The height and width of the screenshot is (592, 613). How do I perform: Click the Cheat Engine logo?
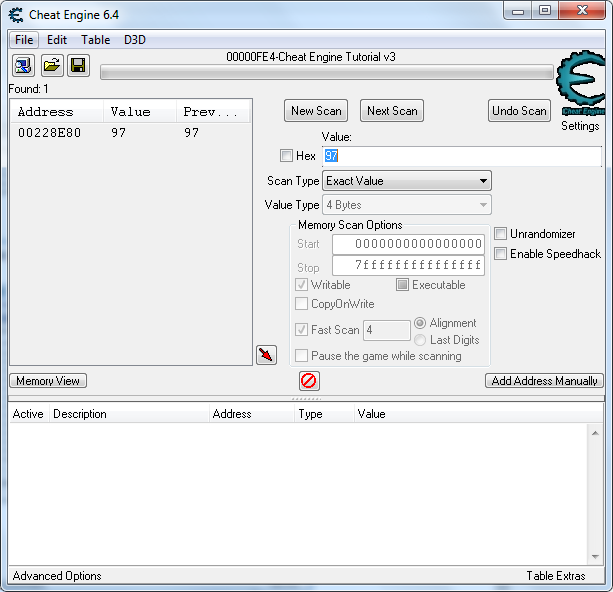581,83
